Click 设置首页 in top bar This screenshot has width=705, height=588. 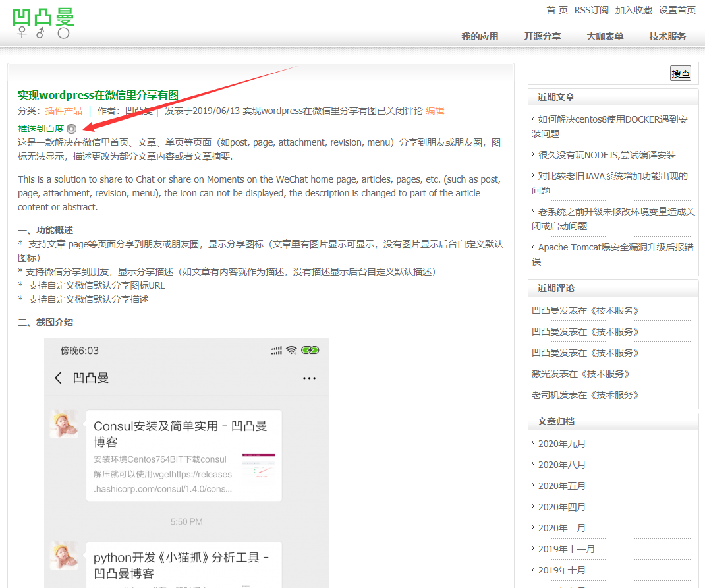click(677, 10)
